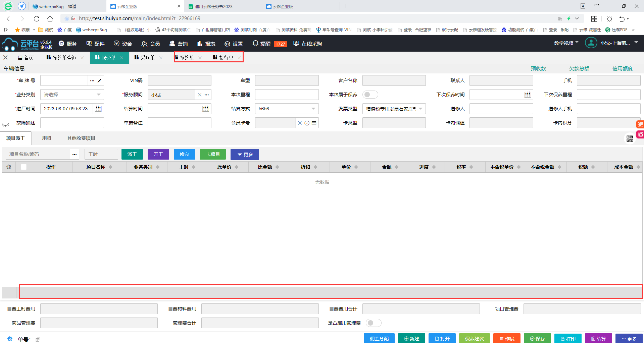Open the 用料 sub-tab
Screen dimensions: 644x343
click(x=47, y=138)
